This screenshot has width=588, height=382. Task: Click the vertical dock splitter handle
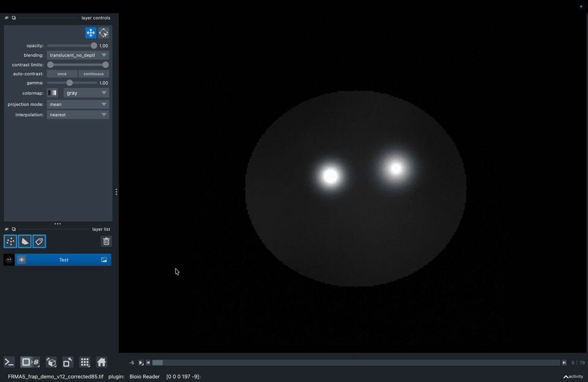pyautogui.click(x=116, y=192)
